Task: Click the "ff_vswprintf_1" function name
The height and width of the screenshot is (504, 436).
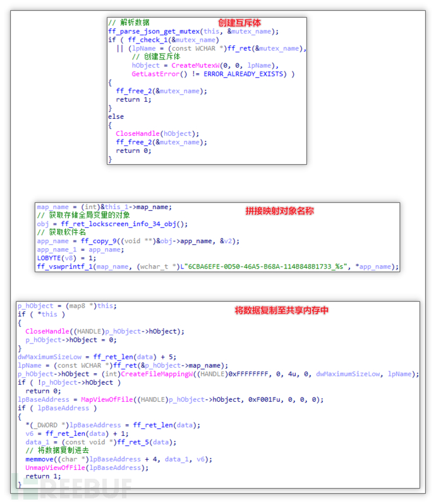Action: pos(65,267)
